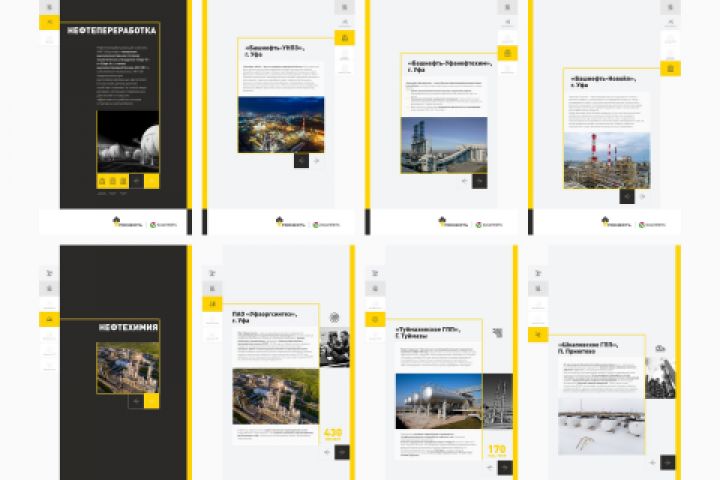Screen dimensions: 720x480
Task: Click the yellow forward arrow on the НЕФТЕПЕРЕРАБОТКА screen
Action: pyautogui.click(x=152, y=181)
